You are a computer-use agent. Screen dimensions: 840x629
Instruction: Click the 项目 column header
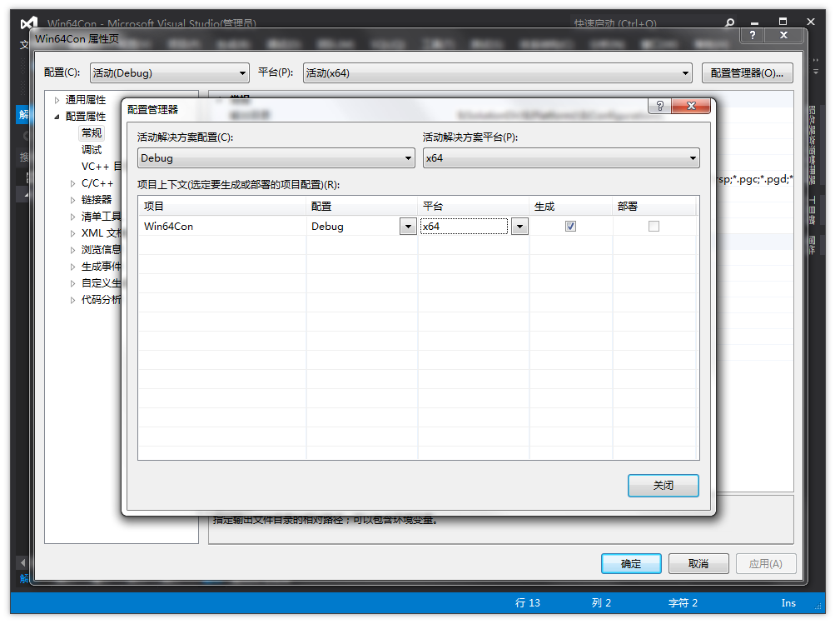[x=221, y=207]
